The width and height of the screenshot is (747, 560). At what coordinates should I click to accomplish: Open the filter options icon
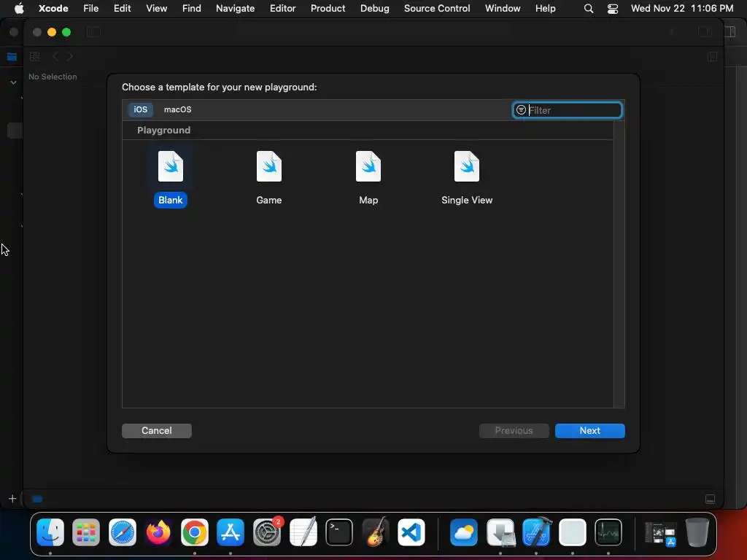coord(521,110)
